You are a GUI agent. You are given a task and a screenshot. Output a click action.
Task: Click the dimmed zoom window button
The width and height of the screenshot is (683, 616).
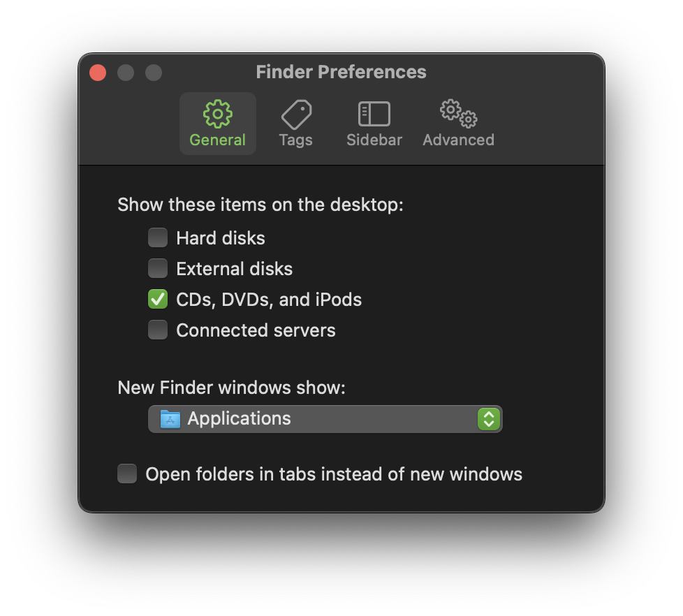click(154, 73)
